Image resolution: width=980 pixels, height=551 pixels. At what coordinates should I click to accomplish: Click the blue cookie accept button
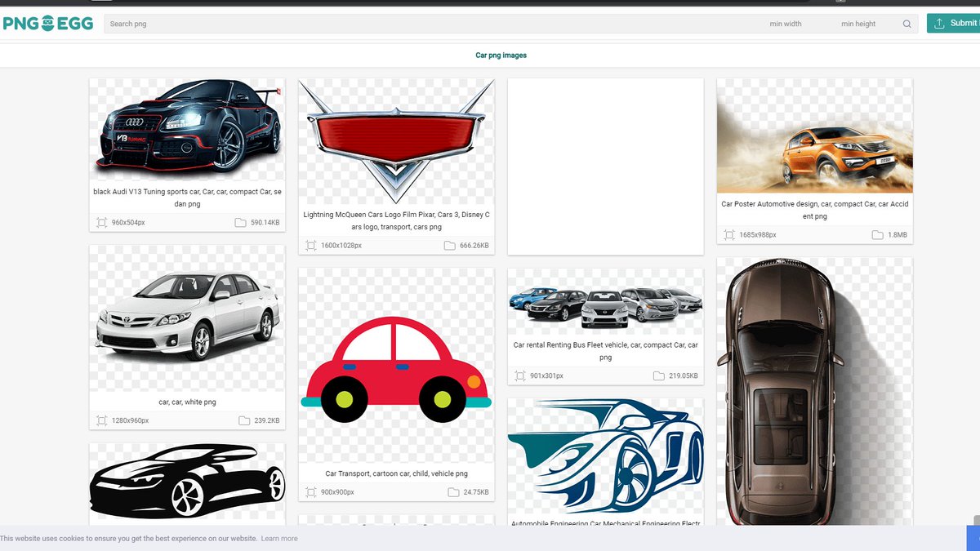pos(973,538)
